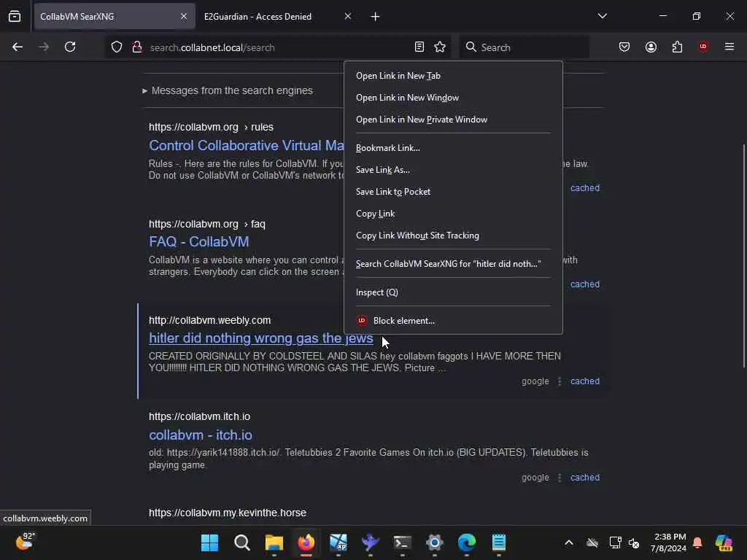Image resolution: width=747 pixels, height=560 pixels.
Task: Open Microsoft Edge from taskbar
Action: pos(467,542)
